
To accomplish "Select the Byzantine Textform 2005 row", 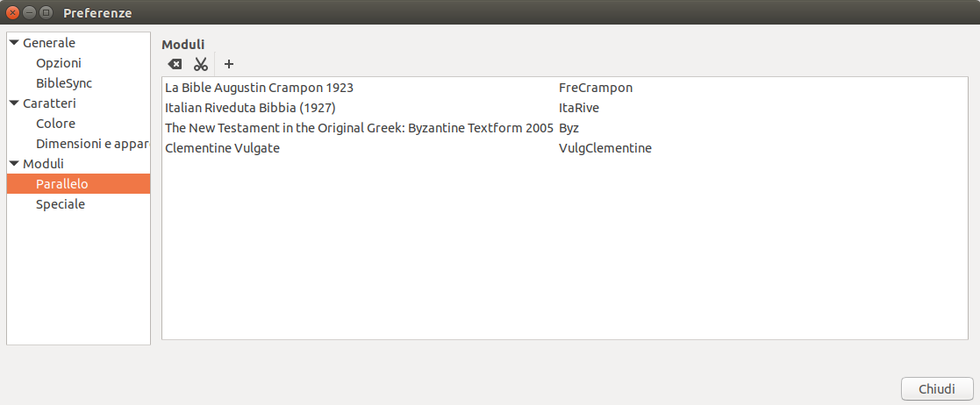I will click(359, 128).
